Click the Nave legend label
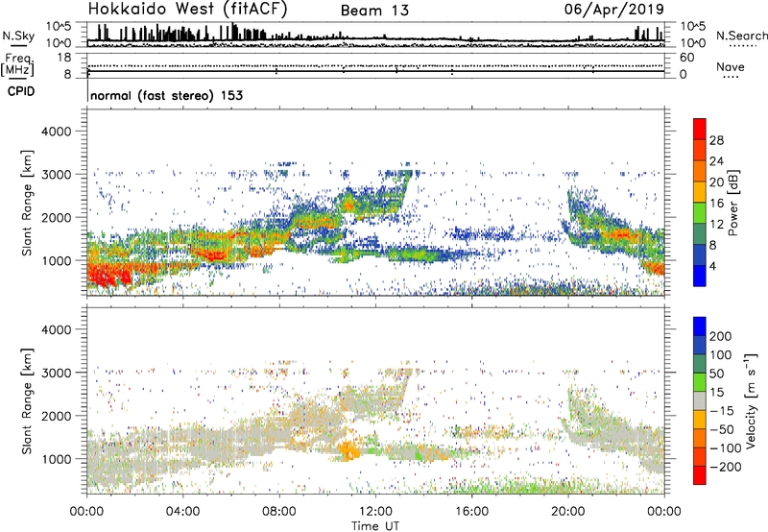Image resolution: width=768 pixels, height=532 pixels. point(731,67)
